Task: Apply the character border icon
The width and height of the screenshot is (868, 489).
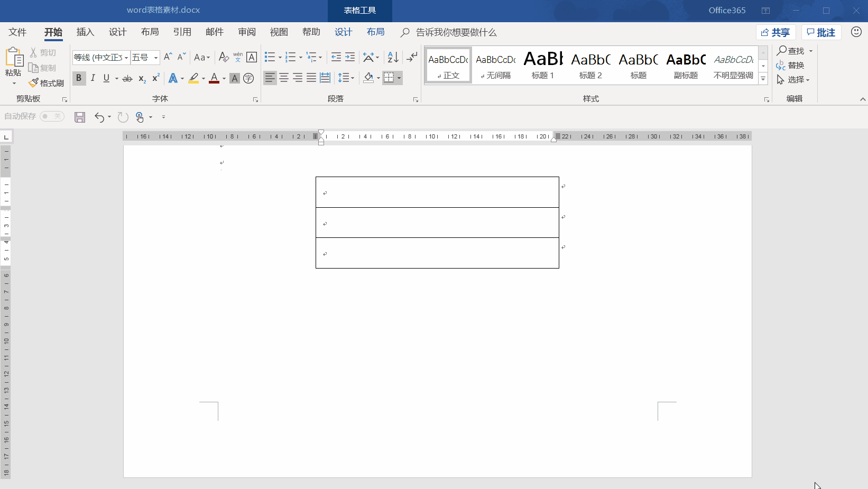Action: tap(252, 57)
